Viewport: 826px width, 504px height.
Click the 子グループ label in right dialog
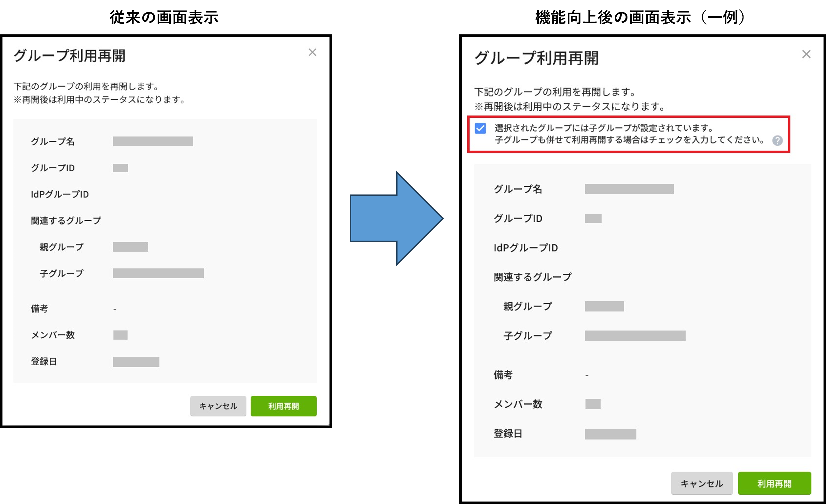pos(527,335)
